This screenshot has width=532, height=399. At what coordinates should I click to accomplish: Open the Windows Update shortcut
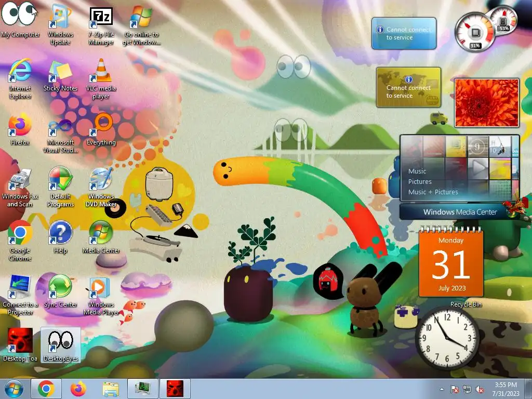point(60,25)
